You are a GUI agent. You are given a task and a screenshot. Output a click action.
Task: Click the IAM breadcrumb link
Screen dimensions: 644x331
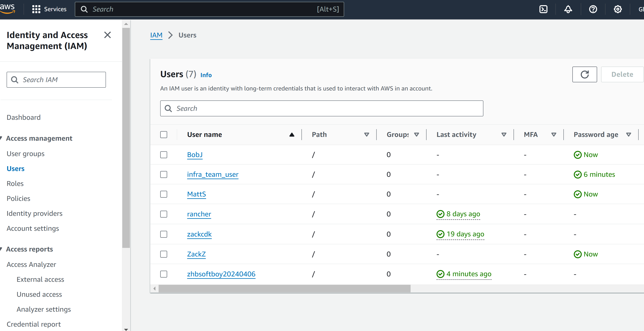(x=156, y=35)
